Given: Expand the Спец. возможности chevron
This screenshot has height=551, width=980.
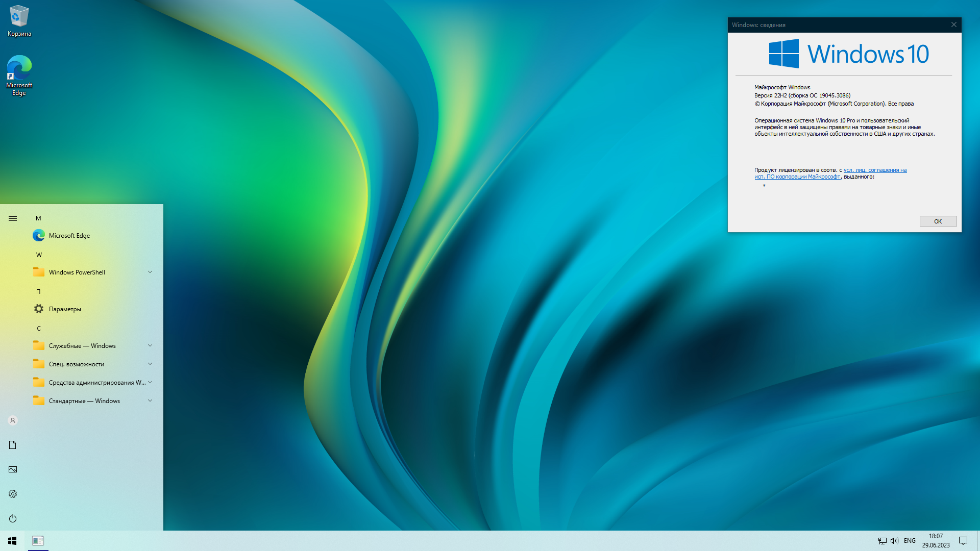Looking at the screenshot, I should click(150, 364).
